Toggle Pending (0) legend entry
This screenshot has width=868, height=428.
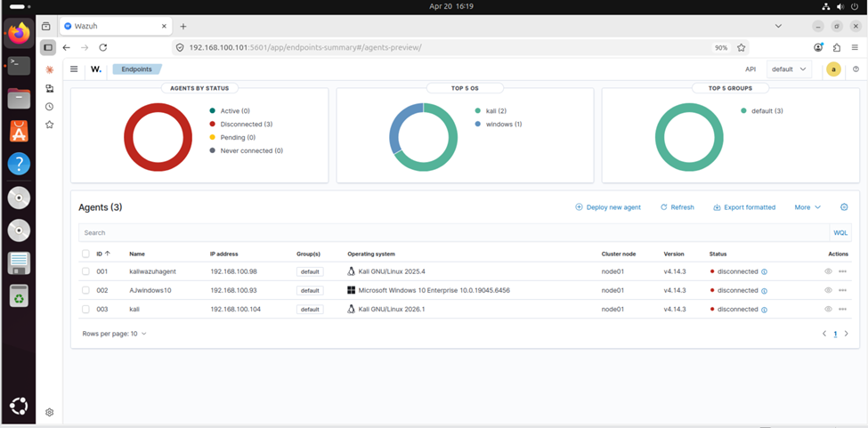(232, 137)
